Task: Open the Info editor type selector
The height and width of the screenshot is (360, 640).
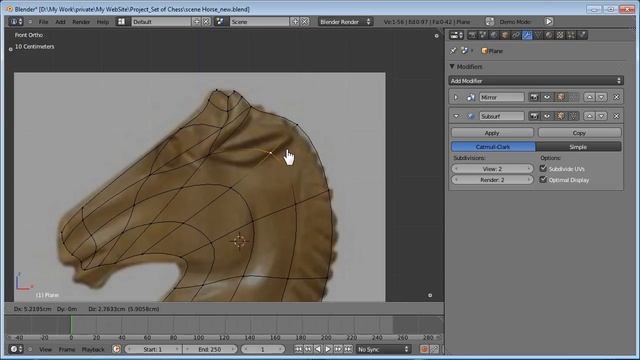Action: (16, 22)
